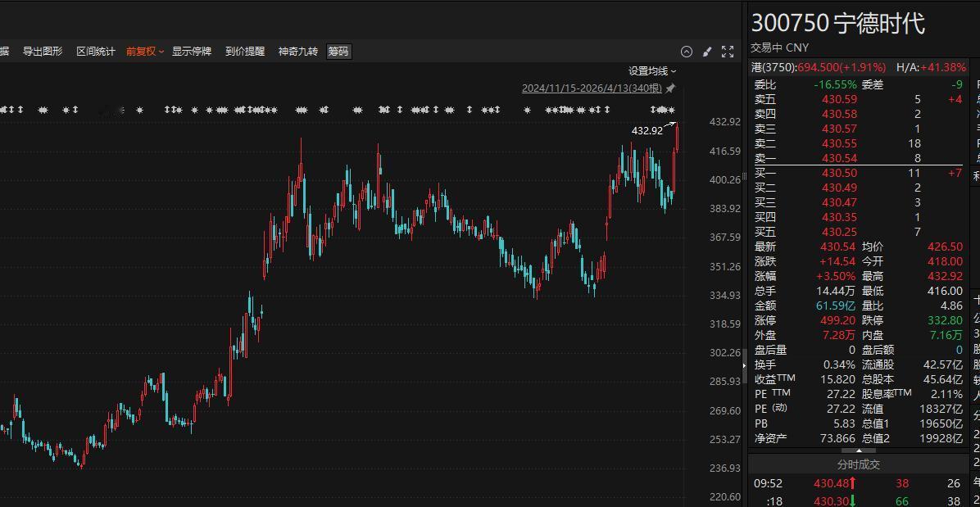
Task: Click the 432.92 high-price chart annotation
Action: 647,131
